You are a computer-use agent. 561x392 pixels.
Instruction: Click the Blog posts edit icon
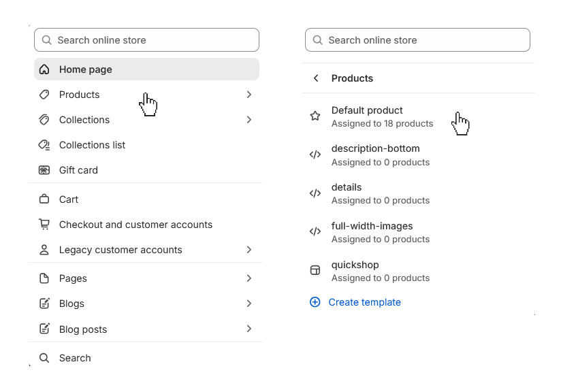44,329
